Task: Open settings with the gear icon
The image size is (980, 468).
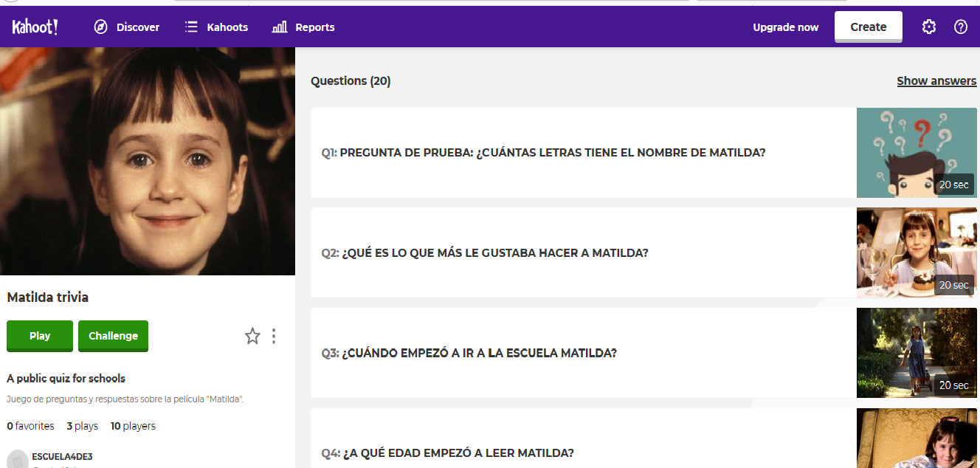Action: coord(929,27)
